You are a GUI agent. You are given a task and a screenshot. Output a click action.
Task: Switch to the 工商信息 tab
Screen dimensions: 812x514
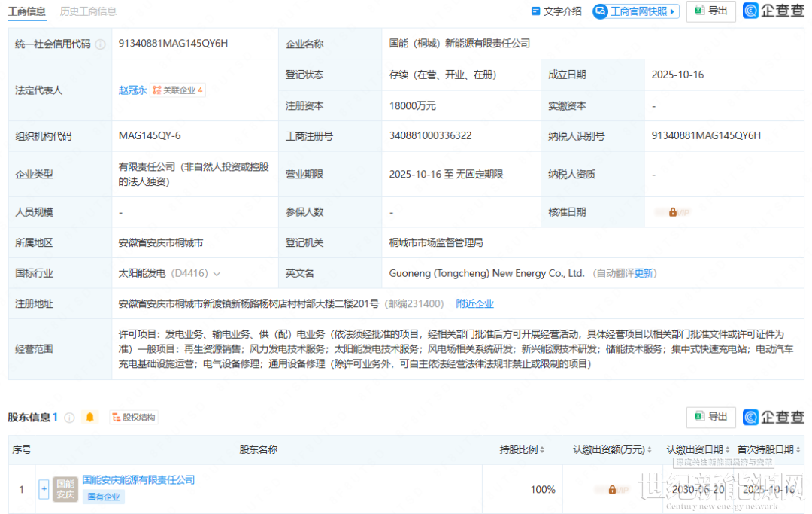(26, 11)
